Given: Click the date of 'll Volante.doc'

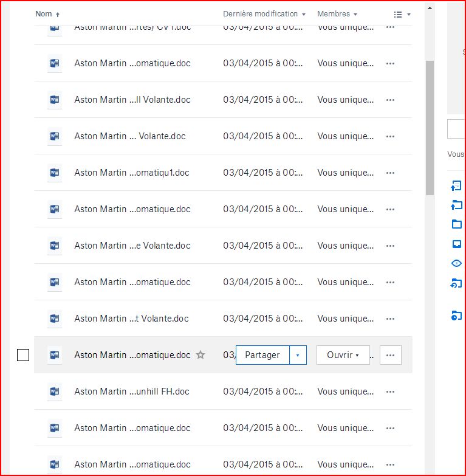Looking at the screenshot, I should pos(262,100).
